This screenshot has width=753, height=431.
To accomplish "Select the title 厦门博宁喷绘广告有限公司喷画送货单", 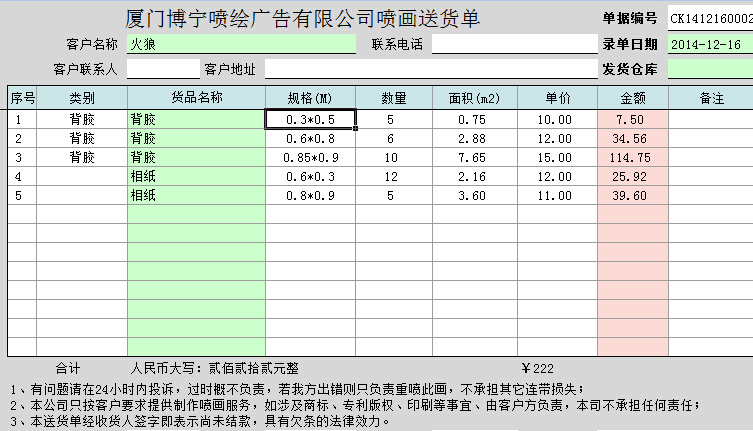I will pyautogui.click(x=303, y=19).
